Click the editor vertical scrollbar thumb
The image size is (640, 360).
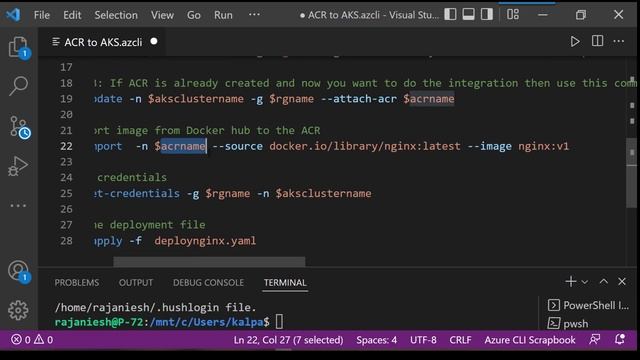click(x=631, y=173)
